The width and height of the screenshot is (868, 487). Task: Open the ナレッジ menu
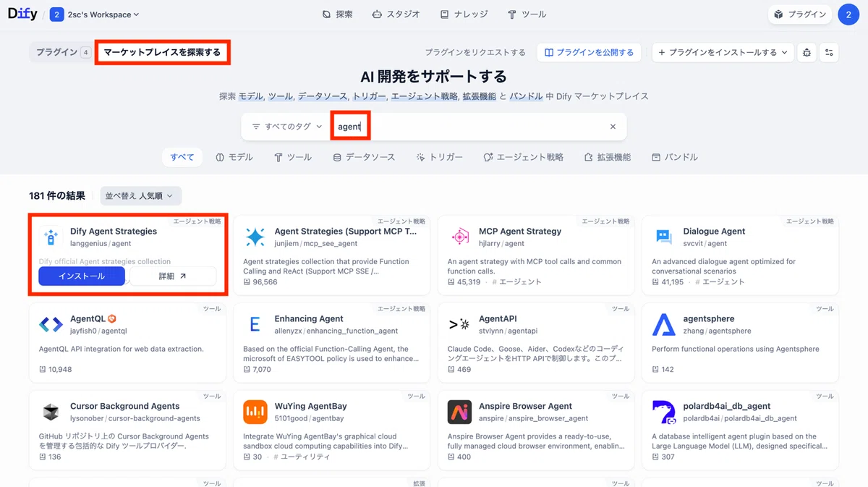(x=464, y=14)
